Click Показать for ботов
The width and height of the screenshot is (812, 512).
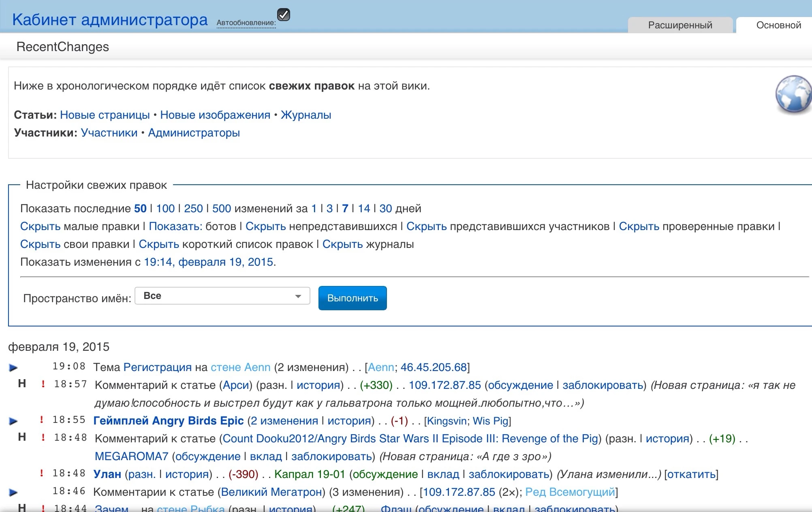(x=175, y=226)
